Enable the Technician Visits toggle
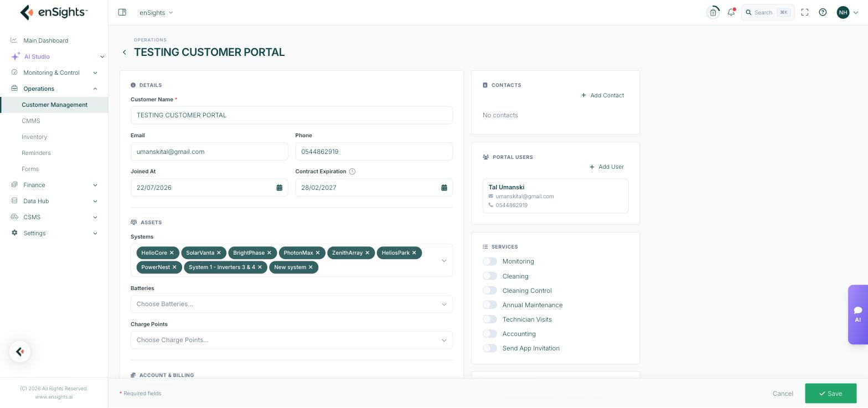 [x=490, y=319]
